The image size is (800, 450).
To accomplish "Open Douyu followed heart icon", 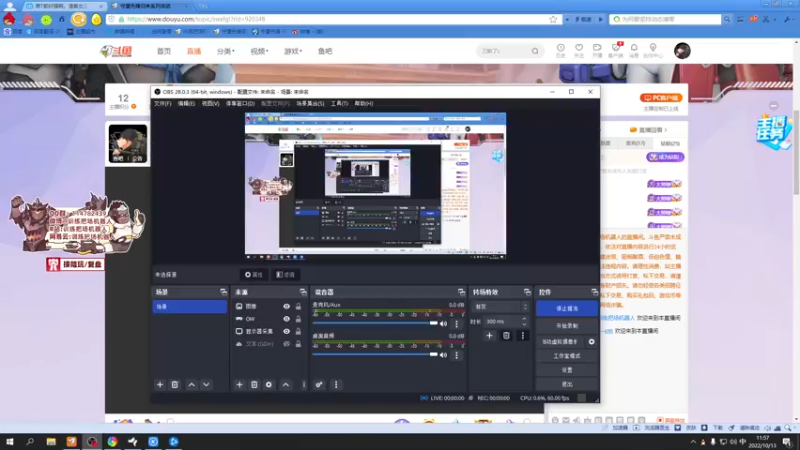I will (x=579, y=50).
